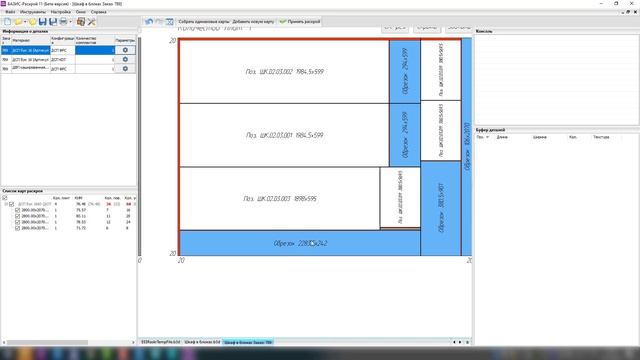Click the Ширина column header in buffer

pyautogui.click(x=540, y=137)
